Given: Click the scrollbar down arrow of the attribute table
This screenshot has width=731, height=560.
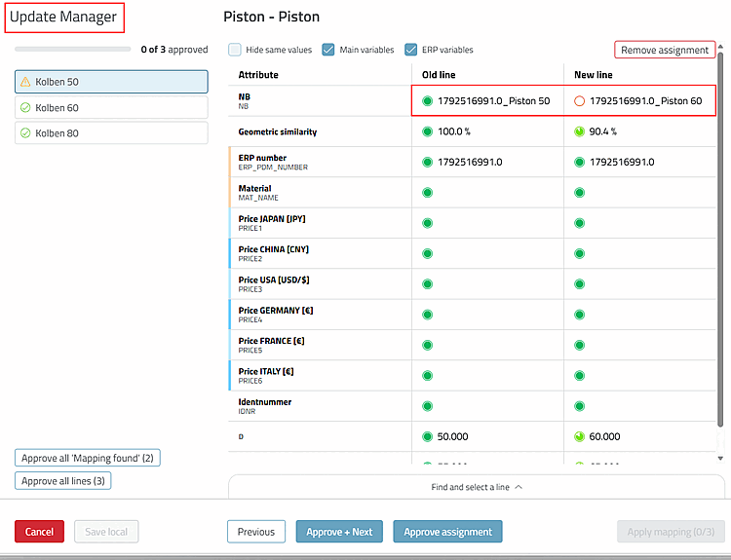Looking at the screenshot, I should [x=720, y=459].
